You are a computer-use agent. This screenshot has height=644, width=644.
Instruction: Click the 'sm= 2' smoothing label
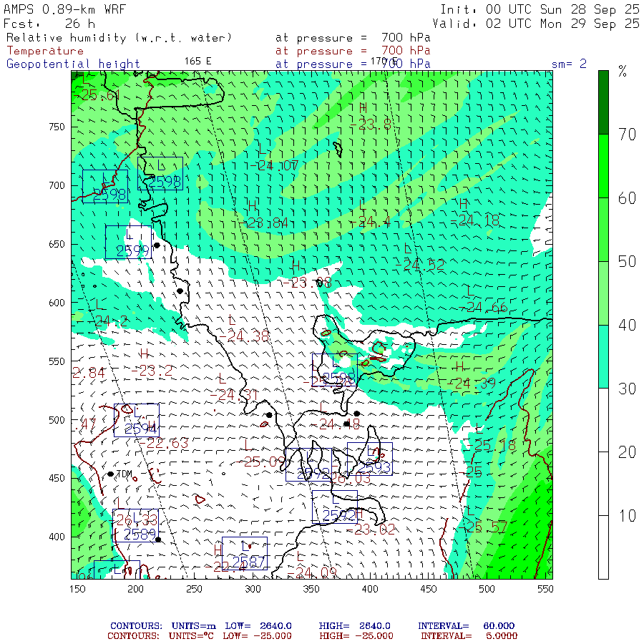pyautogui.click(x=569, y=64)
